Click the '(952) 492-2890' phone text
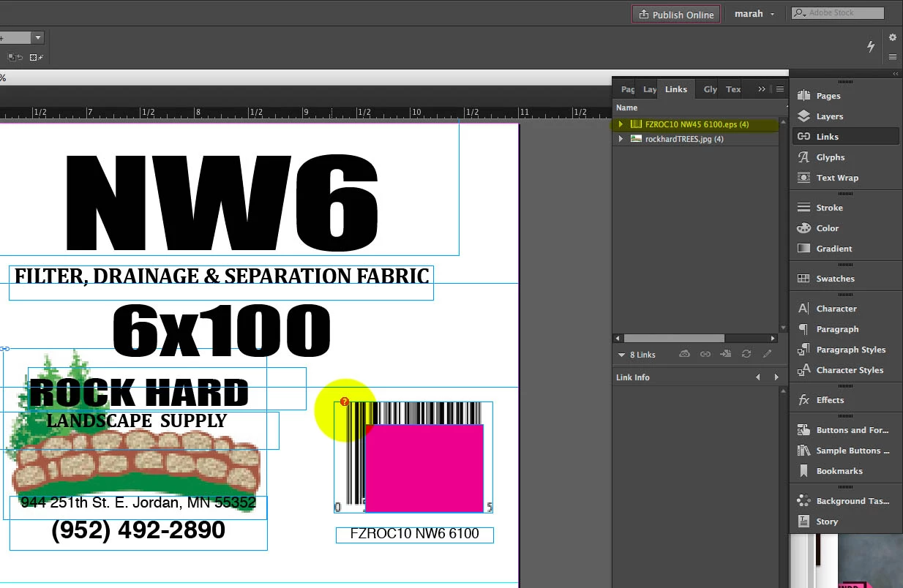Viewport: 903px width, 588px height. [x=138, y=530]
